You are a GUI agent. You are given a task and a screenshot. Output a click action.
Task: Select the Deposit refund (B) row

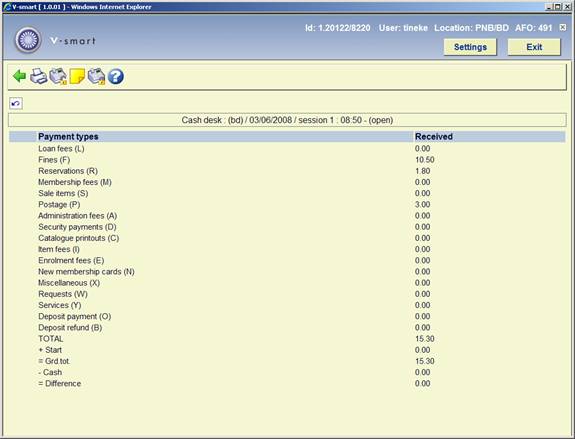(287, 328)
